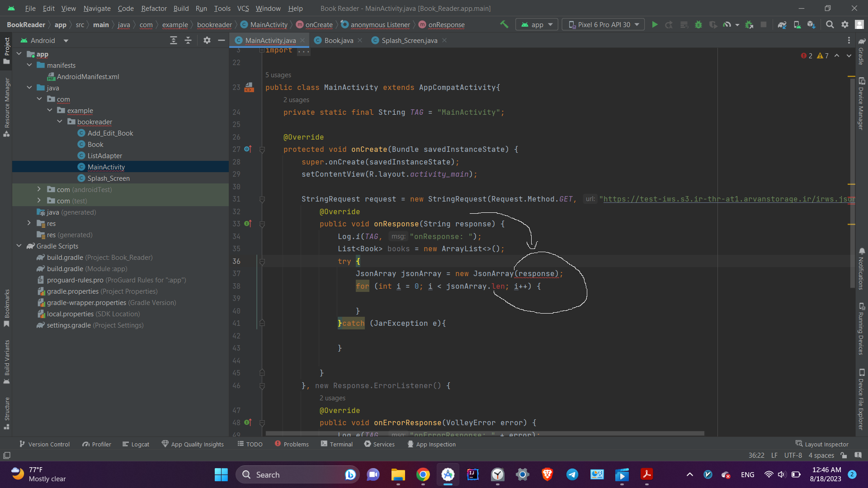Click Attach Debugger to Android Process icon

[x=749, y=24]
